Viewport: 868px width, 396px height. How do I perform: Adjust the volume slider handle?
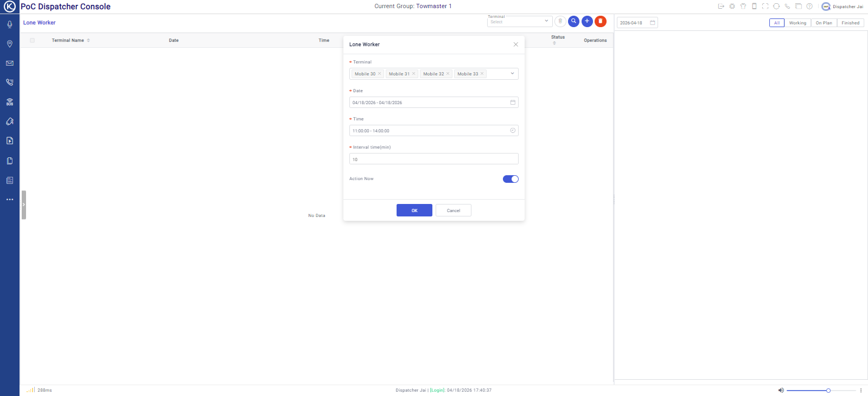tap(828, 390)
